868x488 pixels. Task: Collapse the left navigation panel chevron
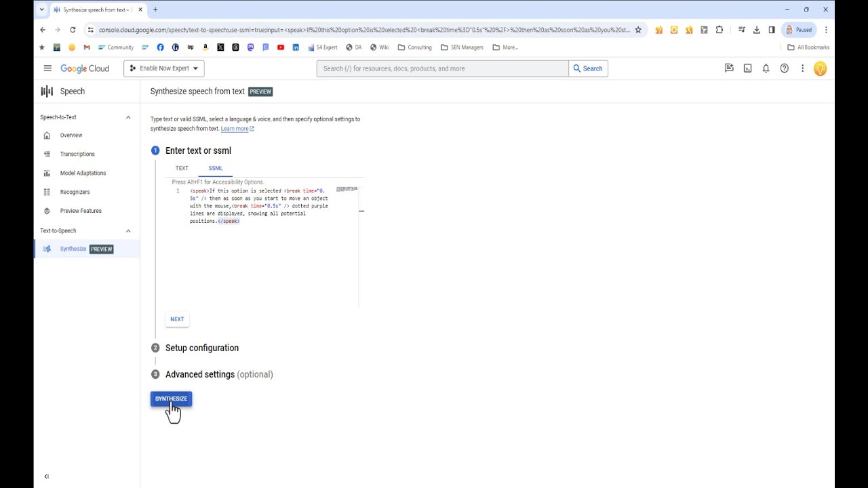pos(47,476)
